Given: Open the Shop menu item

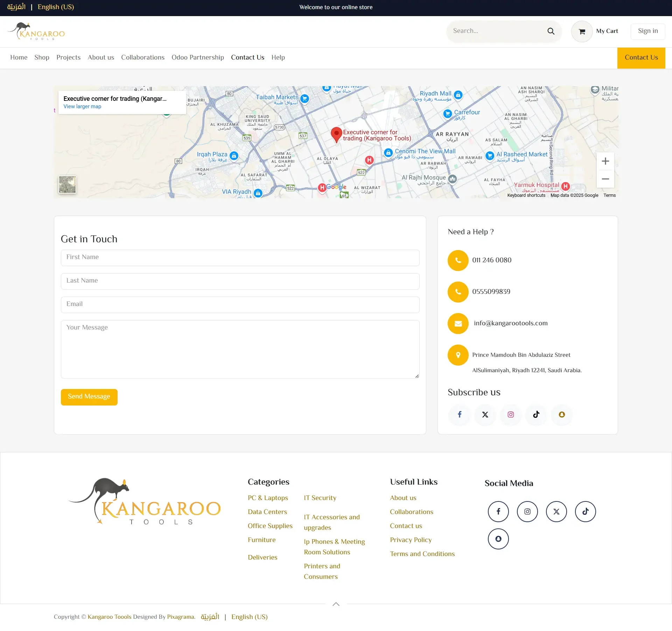Looking at the screenshot, I should [x=42, y=57].
